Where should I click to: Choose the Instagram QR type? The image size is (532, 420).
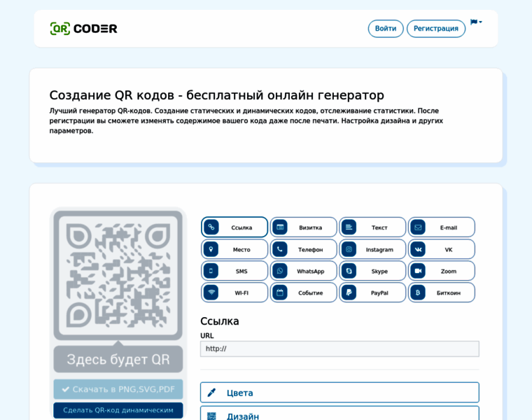(x=372, y=249)
